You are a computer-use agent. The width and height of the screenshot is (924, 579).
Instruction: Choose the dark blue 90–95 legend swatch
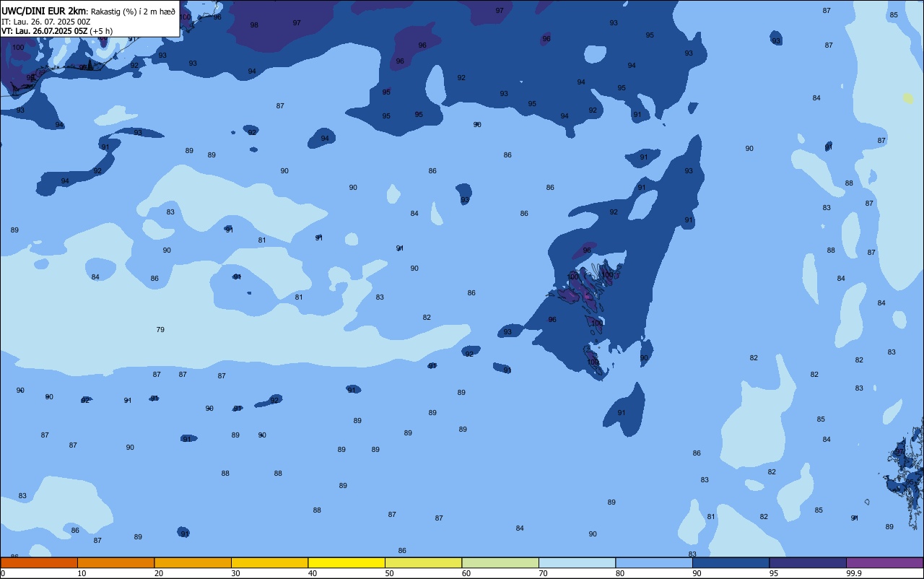[731, 562]
